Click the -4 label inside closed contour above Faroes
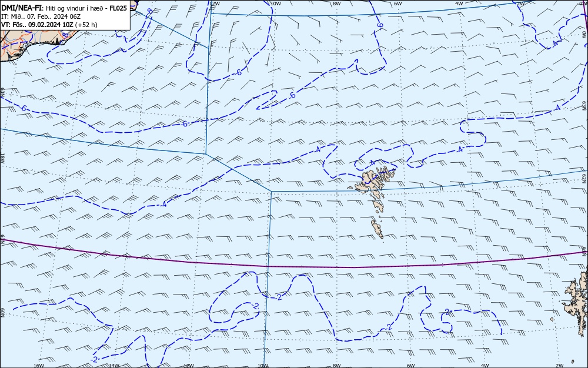The image size is (588, 368). click(372, 163)
